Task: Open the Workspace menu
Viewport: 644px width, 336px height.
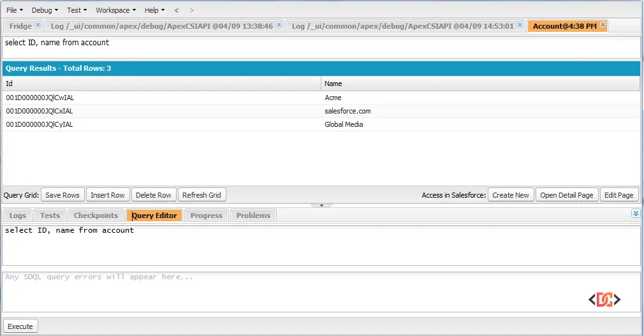Action: [115, 10]
